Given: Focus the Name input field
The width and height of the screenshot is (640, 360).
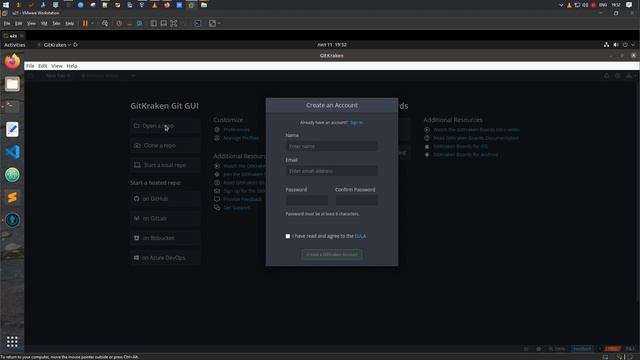Looking at the screenshot, I should (331, 146).
